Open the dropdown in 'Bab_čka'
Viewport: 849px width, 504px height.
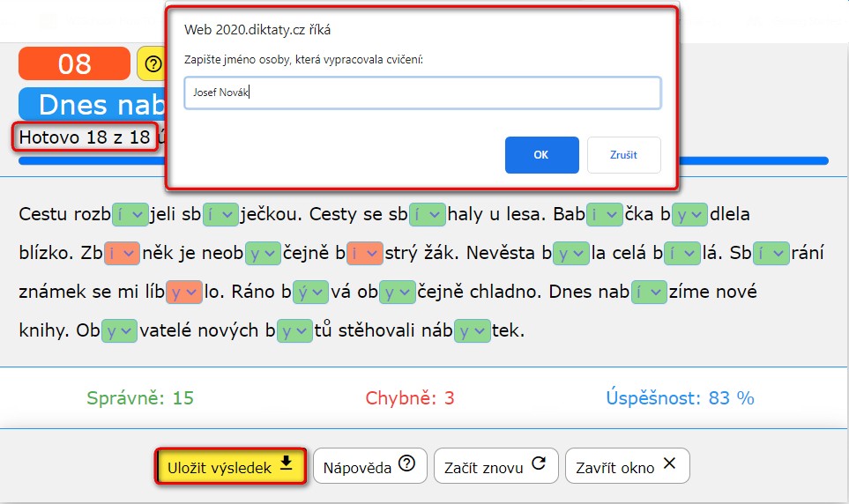coord(605,214)
